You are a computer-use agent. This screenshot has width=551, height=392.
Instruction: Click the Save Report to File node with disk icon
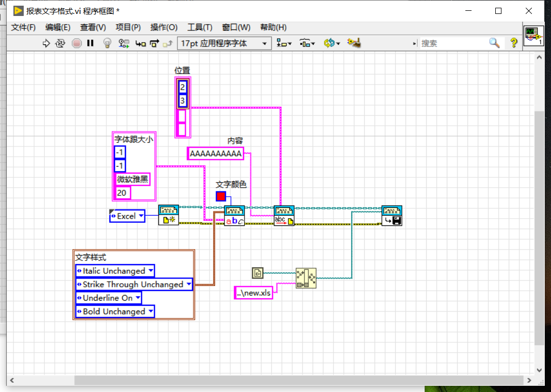pyautogui.click(x=392, y=215)
